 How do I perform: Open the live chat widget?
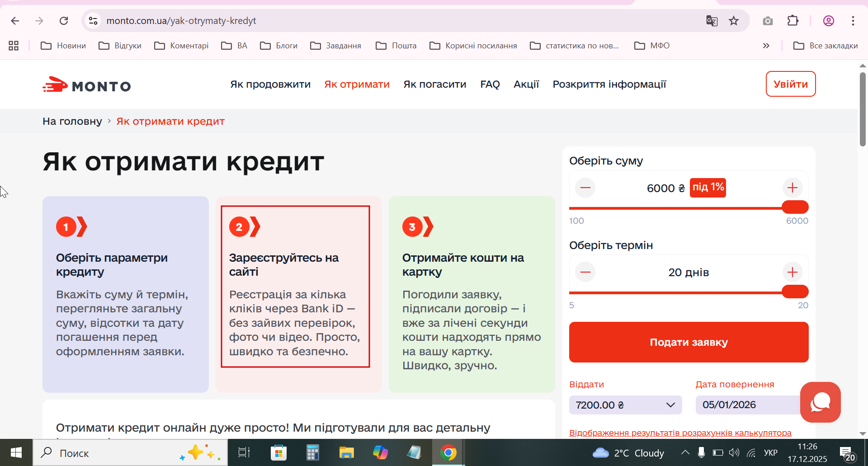[820, 402]
